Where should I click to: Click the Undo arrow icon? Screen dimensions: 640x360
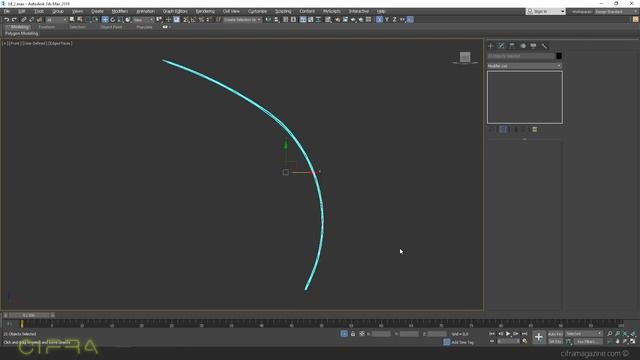(x=7, y=20)
